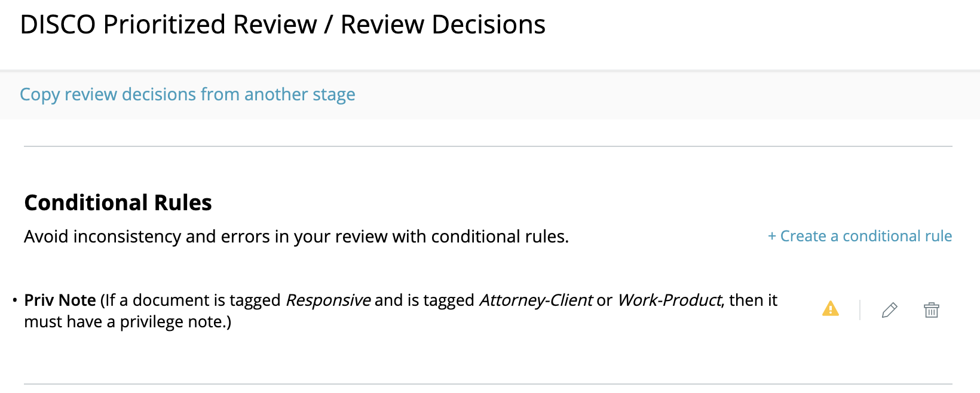
Task: Click the divider line below the Priv Note rule
Action: point(488,384)
